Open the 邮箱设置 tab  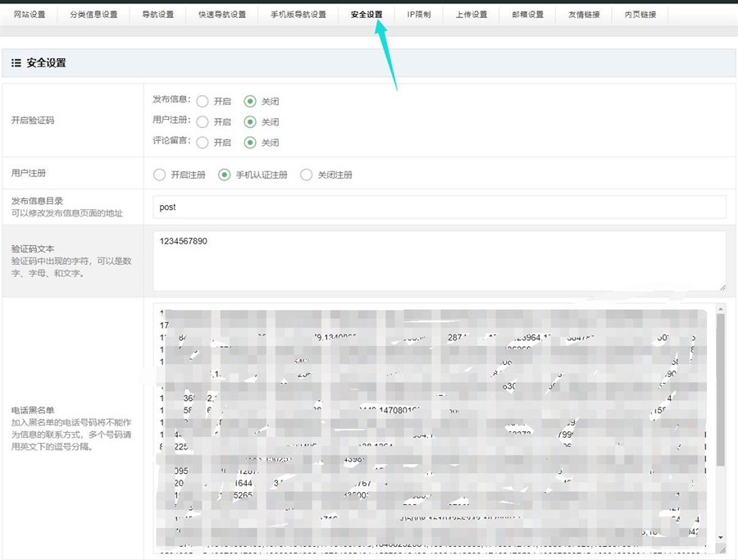point(527,15)
